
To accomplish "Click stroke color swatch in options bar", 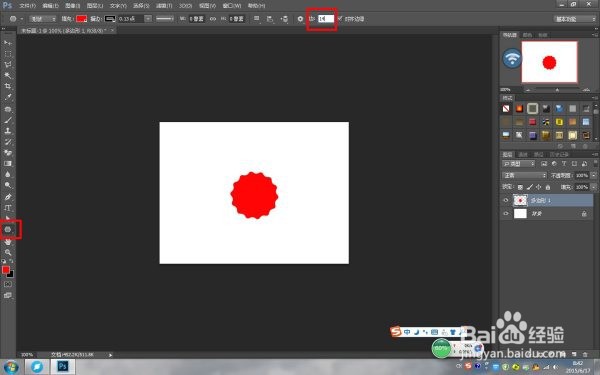I will 110,19.
